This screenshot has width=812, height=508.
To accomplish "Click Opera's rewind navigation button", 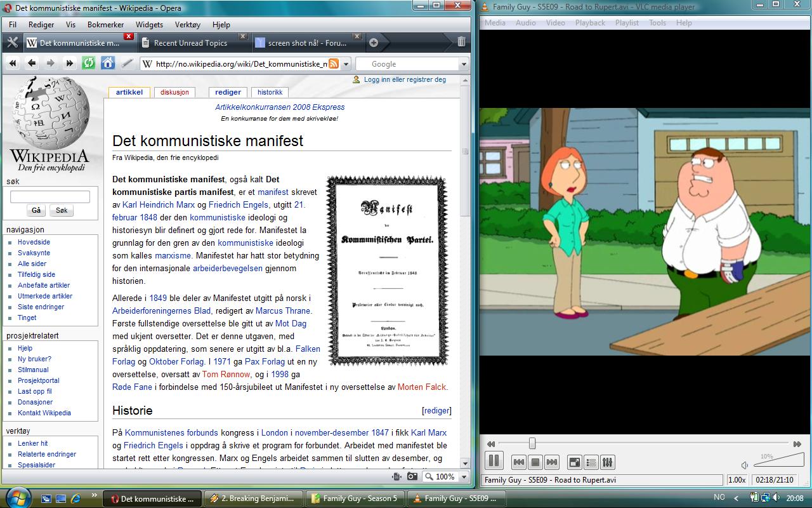I will (x=13, y=63).
